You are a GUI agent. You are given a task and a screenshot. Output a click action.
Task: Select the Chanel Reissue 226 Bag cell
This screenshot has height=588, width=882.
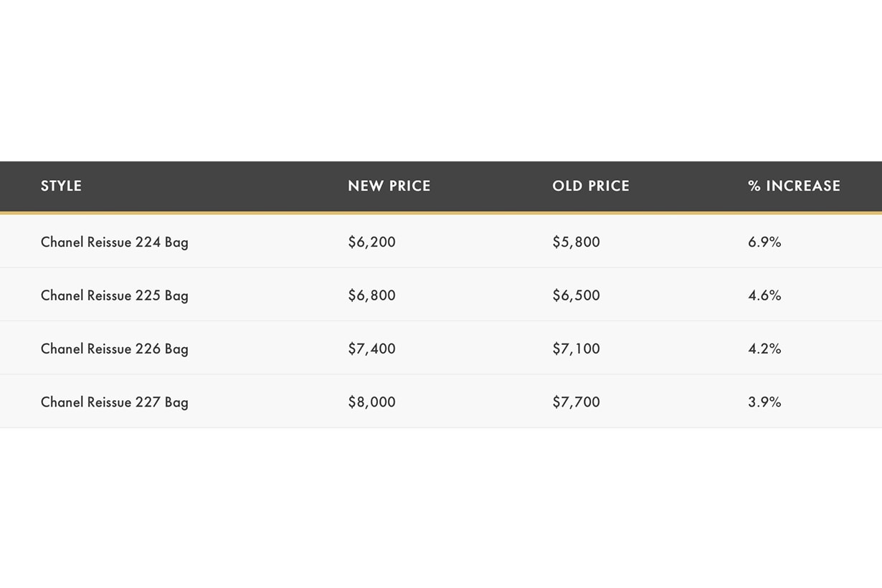point(115,348)
